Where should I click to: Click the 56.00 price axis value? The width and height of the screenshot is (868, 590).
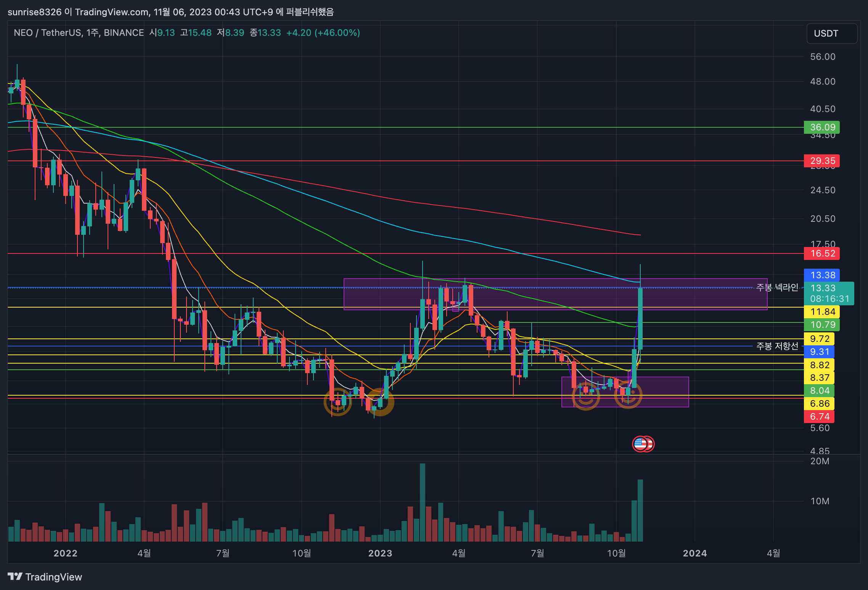(x=823, y=57)
